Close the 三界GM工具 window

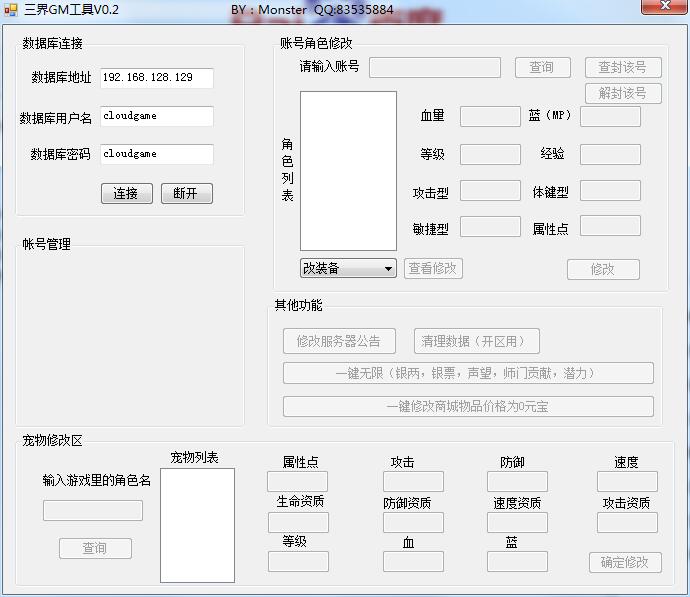[x=662, y=8]
